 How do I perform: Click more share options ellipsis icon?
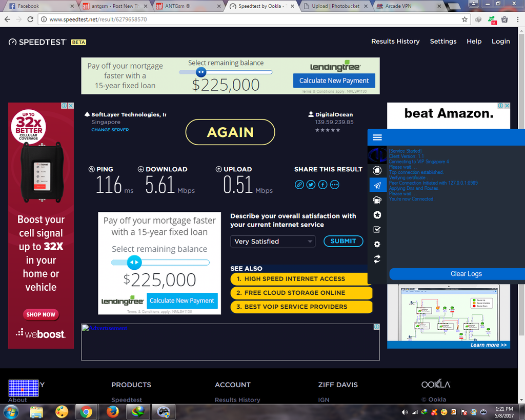[335, 185]
